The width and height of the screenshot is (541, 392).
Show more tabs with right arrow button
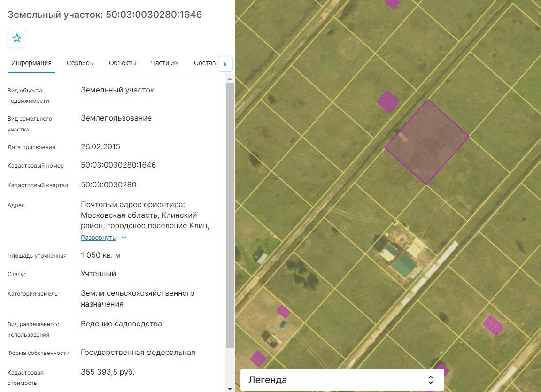click(225, 64)
